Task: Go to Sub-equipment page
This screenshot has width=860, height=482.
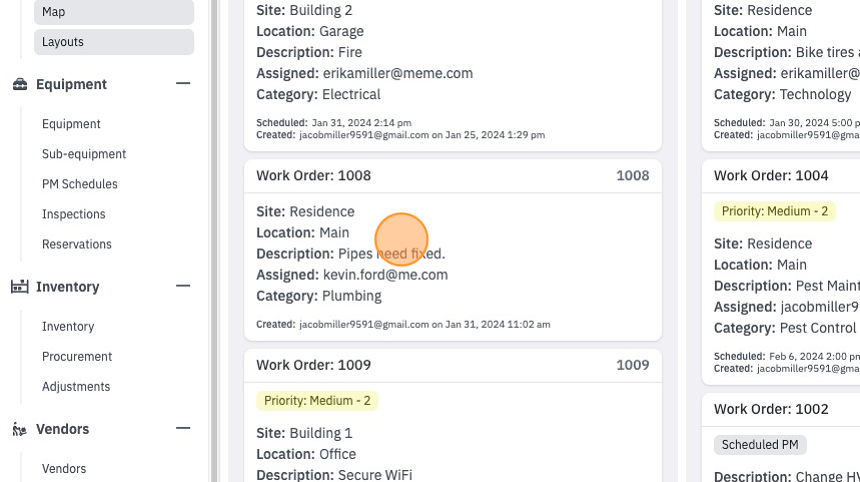Action: click(84, 154)
